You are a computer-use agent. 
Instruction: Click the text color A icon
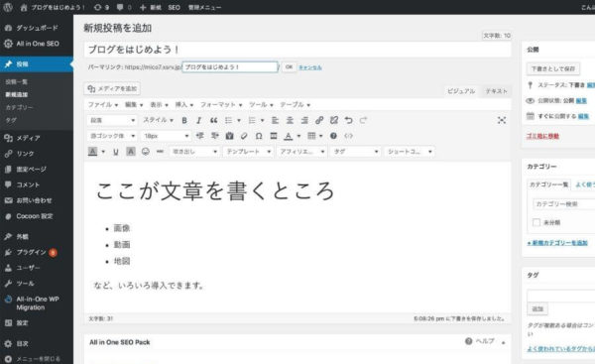click(289, 136)
